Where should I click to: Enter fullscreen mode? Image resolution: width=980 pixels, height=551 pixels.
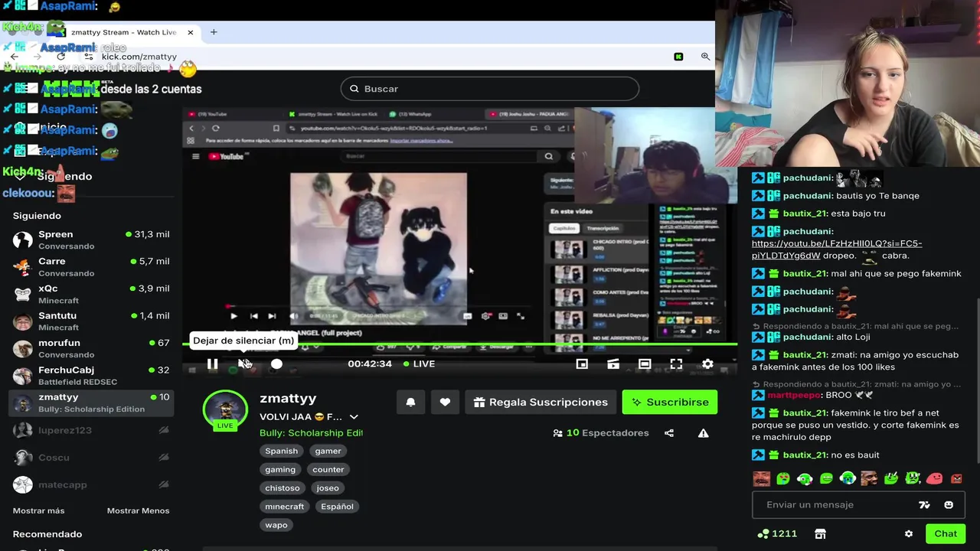tap(676, 364)
